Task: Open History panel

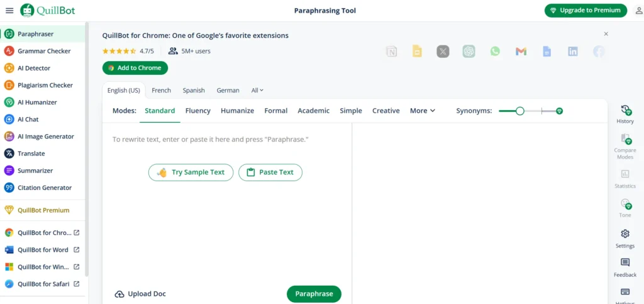Action: tap(625, 114)
